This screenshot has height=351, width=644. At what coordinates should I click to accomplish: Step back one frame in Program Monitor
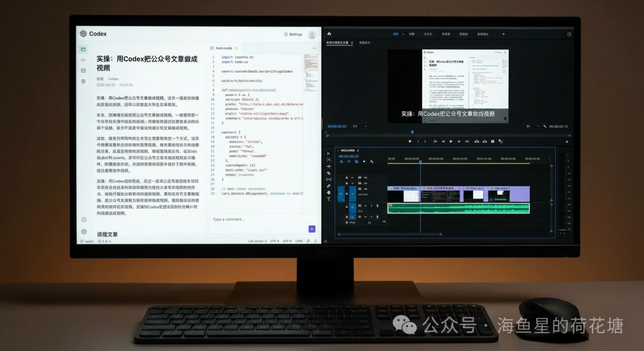[443, 141]
